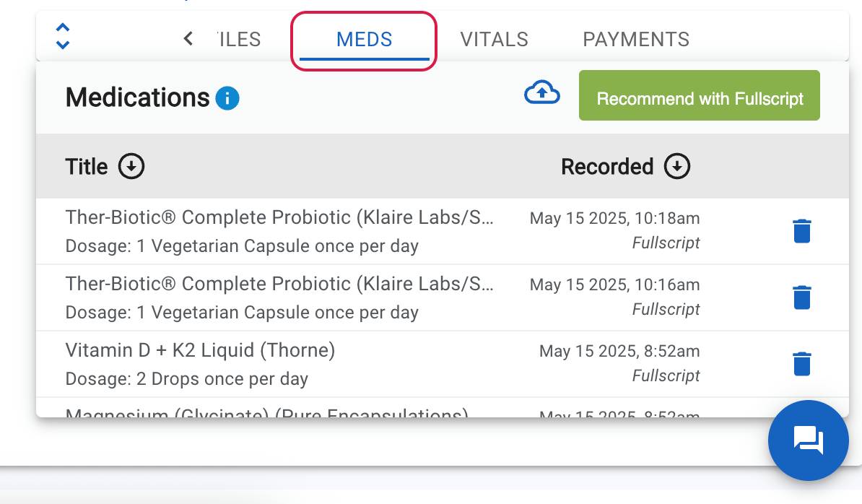Click the sort arrow next to Recorded
This screenshot has height=504, width=862.
[x=677, y=167]
